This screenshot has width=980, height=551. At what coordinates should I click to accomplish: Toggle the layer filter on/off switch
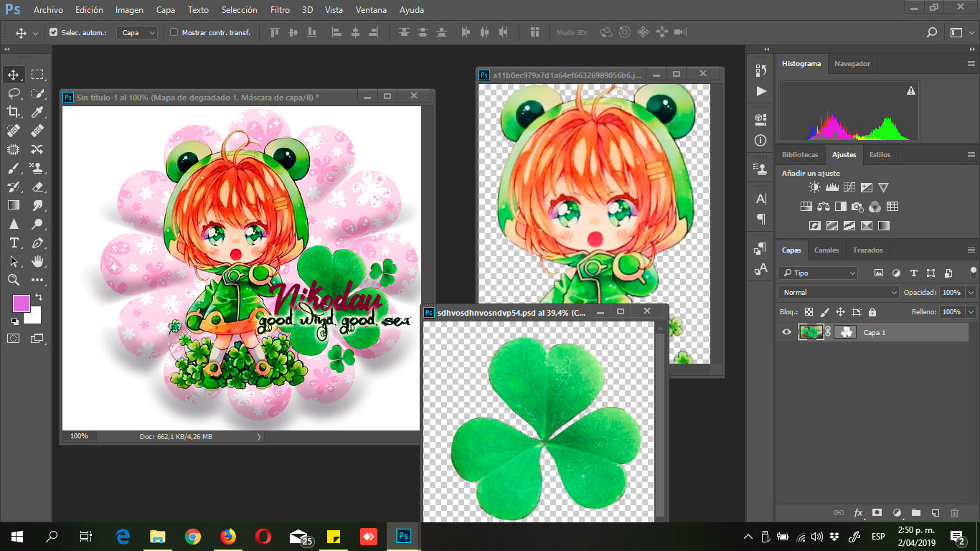click(973, 272)
